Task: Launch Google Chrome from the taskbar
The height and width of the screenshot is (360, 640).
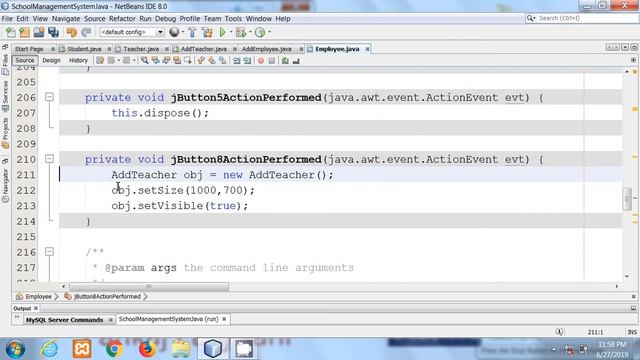Action: point(114,349)
